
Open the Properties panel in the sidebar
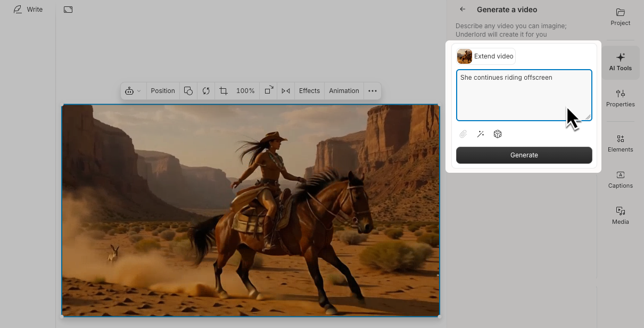click(x=620, y=98)
